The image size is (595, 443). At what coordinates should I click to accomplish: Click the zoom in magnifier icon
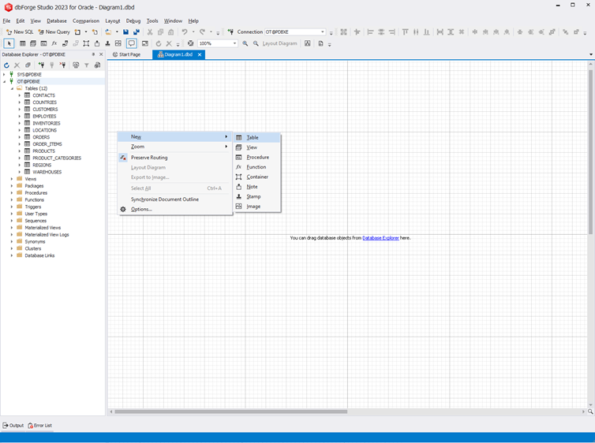coord(245,44)
